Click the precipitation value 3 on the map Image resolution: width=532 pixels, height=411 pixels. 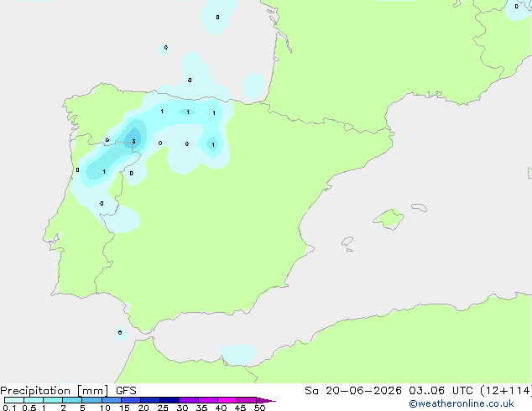[x=133, y=142]
